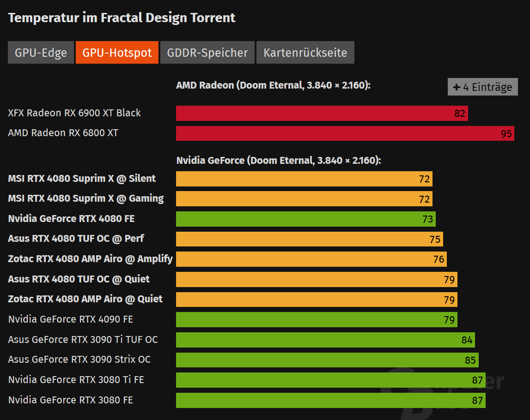The height and width of the screenshot is (420, 530).
Task: Expand the + 4 Einträge button
Action: tap(483, 87)
